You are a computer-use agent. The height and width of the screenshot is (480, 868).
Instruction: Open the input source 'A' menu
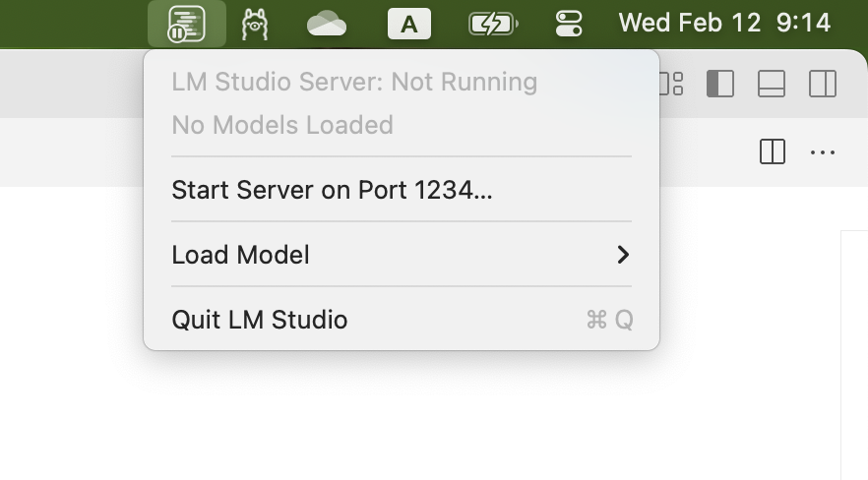[x=408, y=24]
